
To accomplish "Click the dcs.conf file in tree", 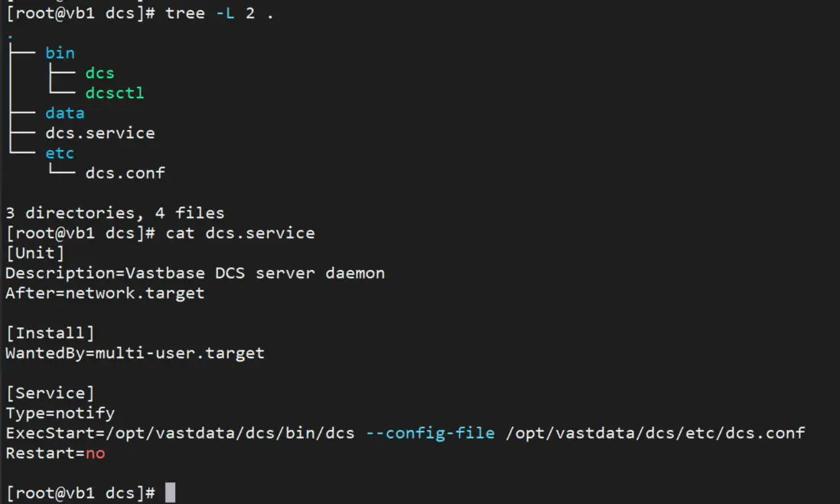I will 125,173.
